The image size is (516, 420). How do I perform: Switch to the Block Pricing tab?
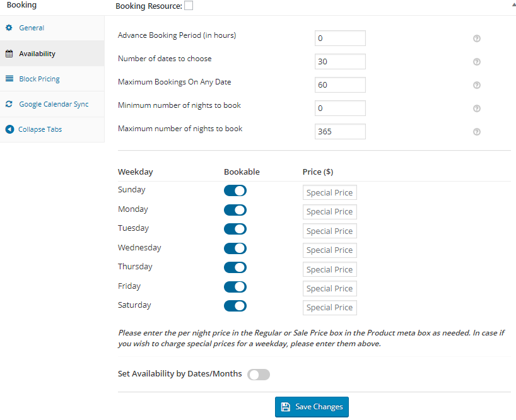tap(39, 79)
